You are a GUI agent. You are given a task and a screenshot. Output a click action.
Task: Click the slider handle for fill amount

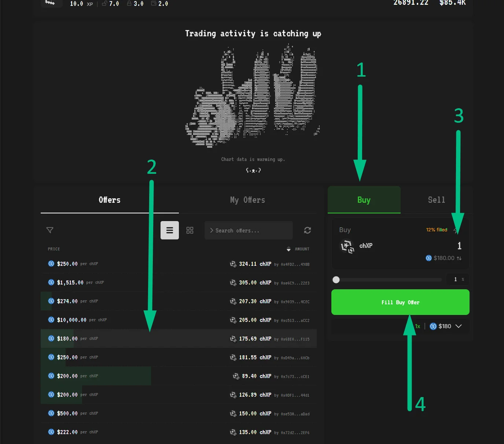(x=336, y=280)
